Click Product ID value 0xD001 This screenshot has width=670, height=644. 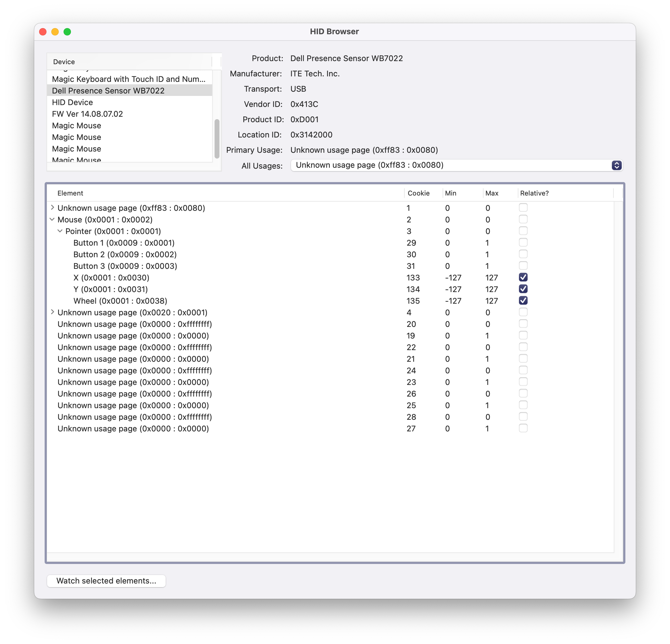coord(304,119)
